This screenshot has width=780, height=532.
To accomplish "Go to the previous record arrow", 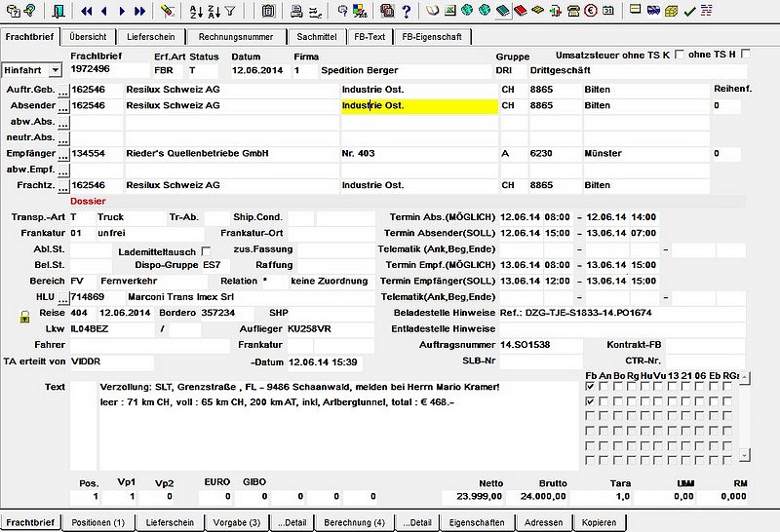I will (x=104, y=11).
